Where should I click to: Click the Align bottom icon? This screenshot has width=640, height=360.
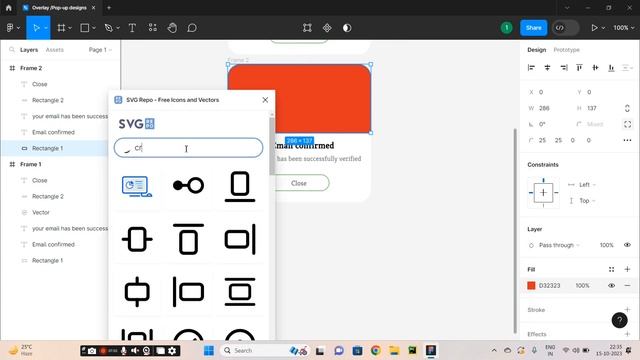(611, 68)
